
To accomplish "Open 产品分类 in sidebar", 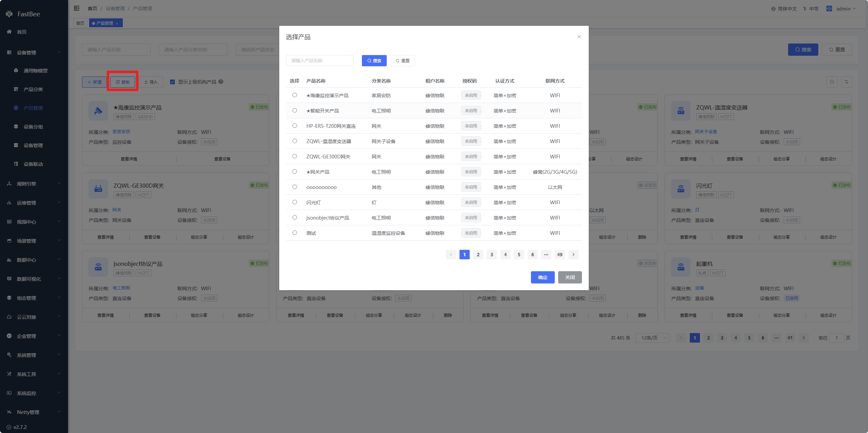I will tap(34, 89).
